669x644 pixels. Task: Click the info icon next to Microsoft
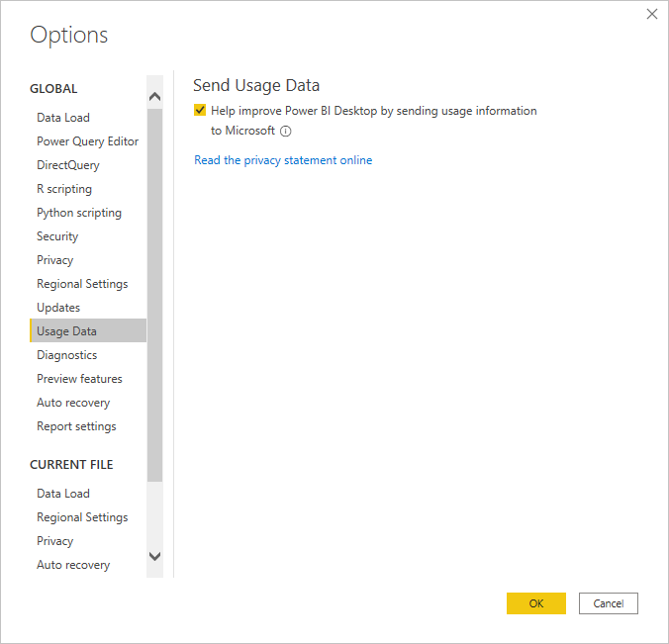pos(285,131)
